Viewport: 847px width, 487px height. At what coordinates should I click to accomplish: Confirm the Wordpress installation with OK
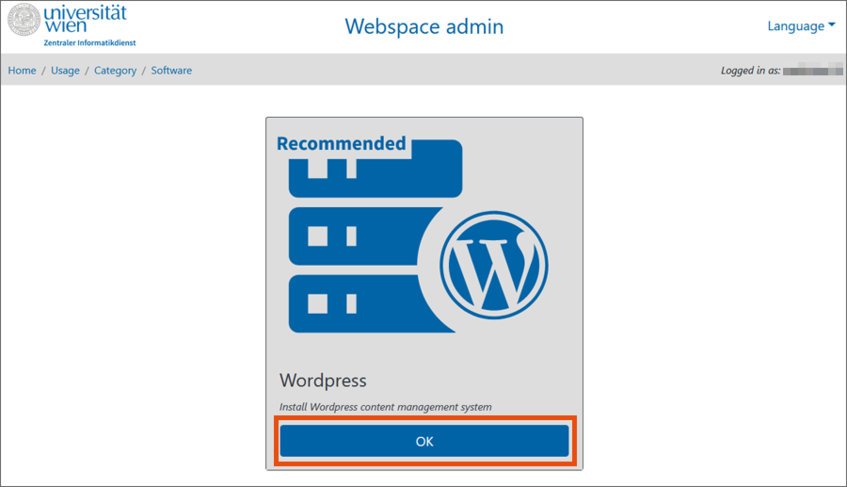(x=425, y=441)
